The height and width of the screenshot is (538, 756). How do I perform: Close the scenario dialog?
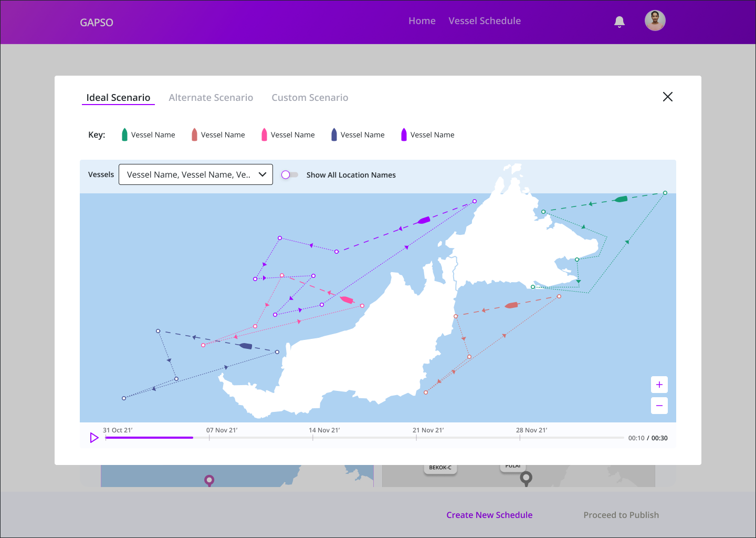pyautogui.click(x=667, y=97)
